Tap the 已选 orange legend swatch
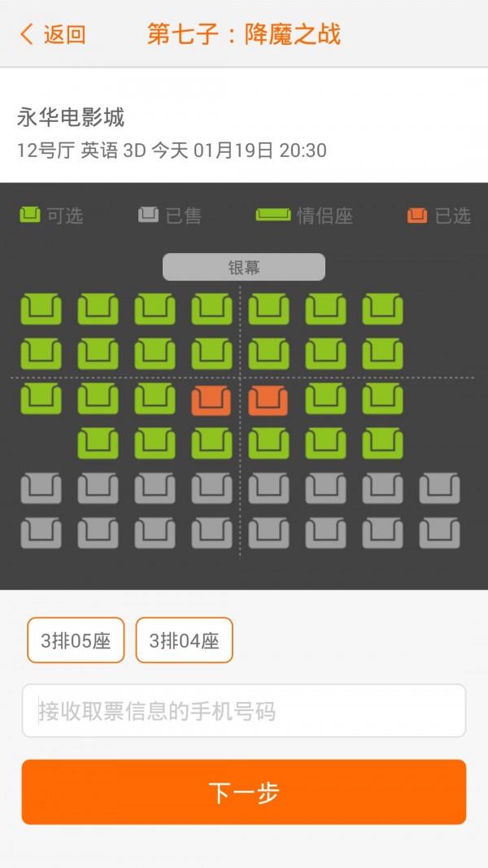 click(x=417, y=215)
